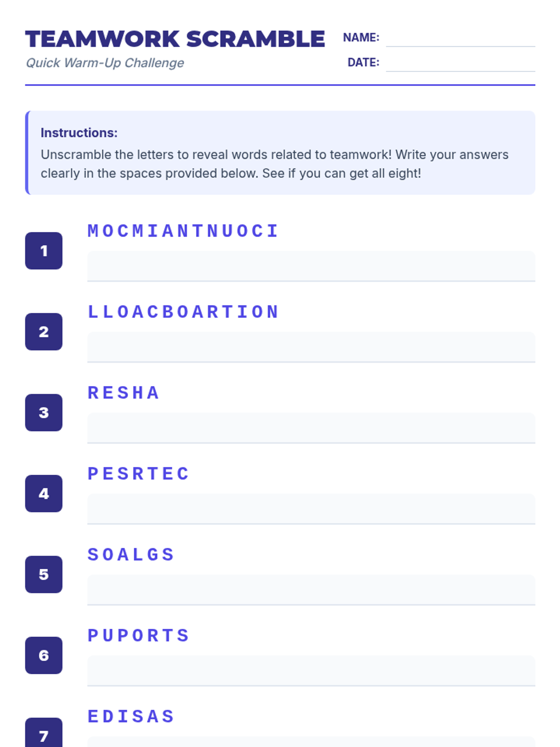The height and width of the screenshot is (747, 560).
Task: Click the TEAMWORK SCRAMBLE title
Action: coord(175,39)
